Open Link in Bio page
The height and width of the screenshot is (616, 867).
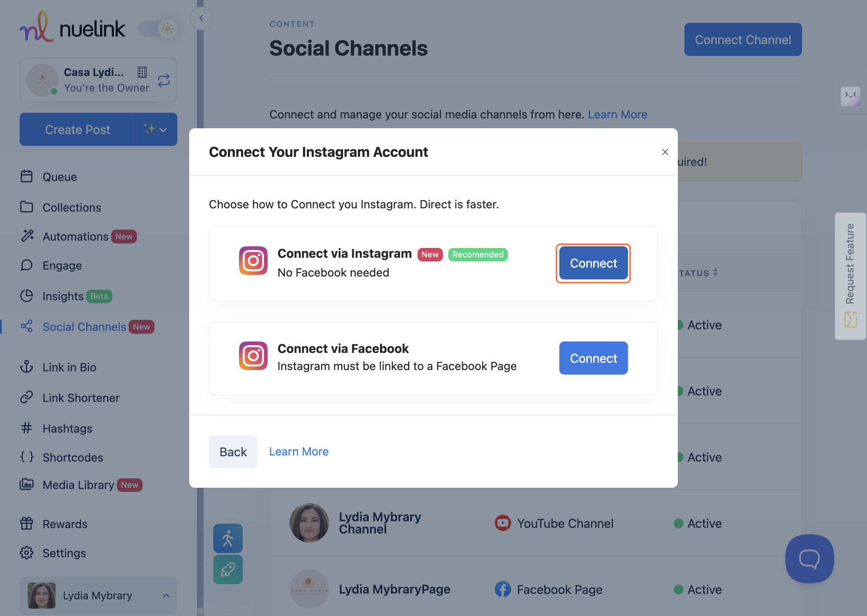pyautogui.click(x=69, y=367)
